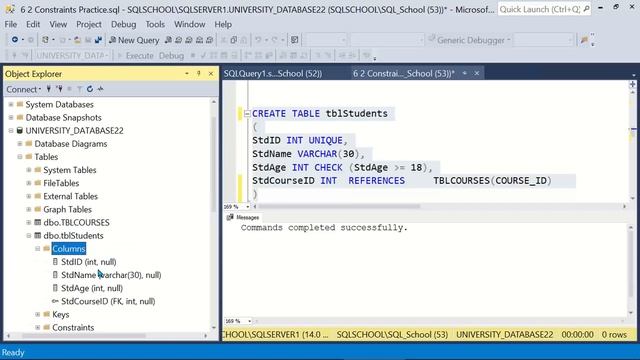640x360 pixels.
Task: Close the Object Explorer panel
Action: pos(211,73)
